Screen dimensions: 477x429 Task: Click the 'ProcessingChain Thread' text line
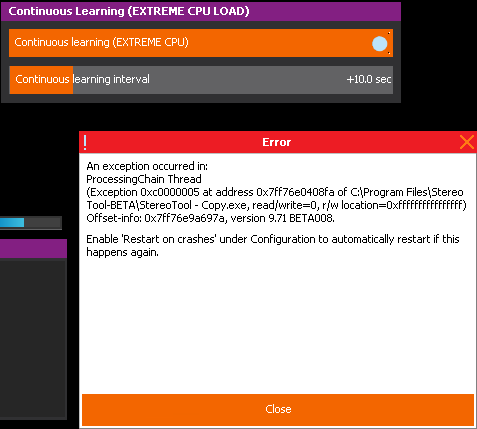[x=144, y=179]
